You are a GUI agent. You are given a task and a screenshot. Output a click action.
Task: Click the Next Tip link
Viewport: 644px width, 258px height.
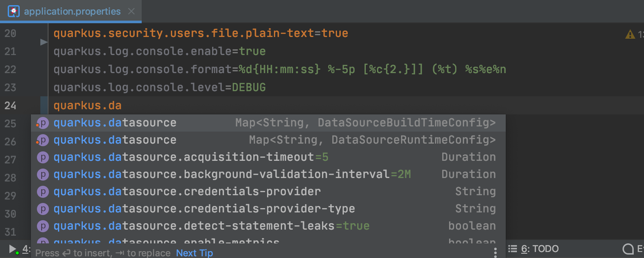click(194, 253)
